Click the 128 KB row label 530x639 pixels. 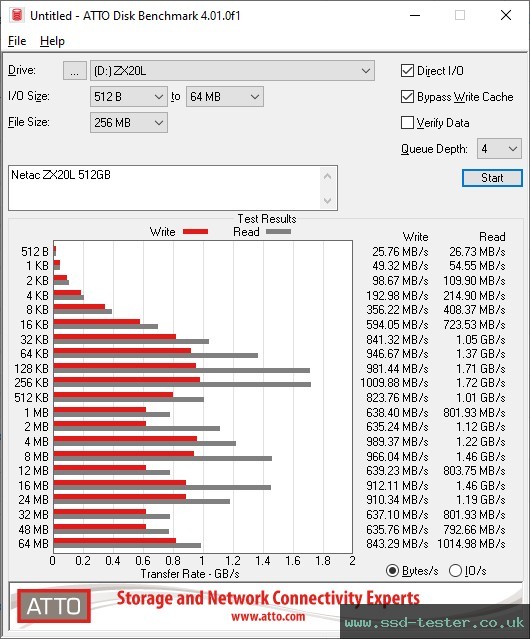tap(31, 368)
